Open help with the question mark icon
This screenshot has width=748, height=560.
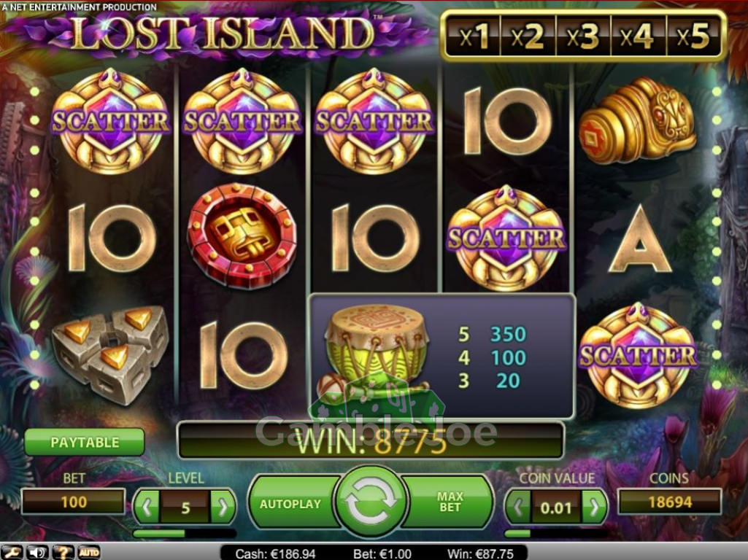tap(63, 553)
